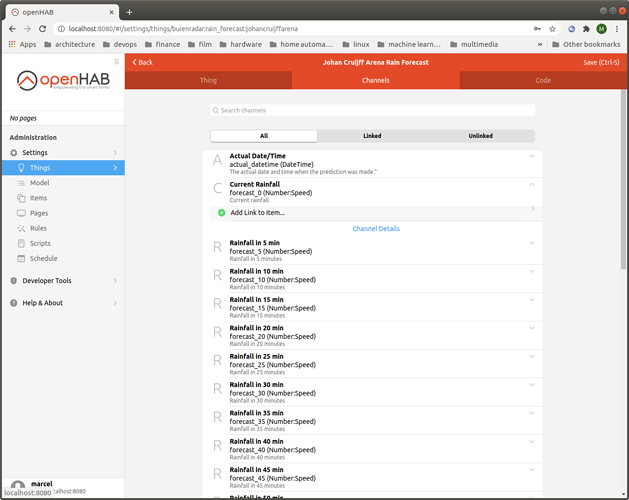The width and height of the screenshot is (629, 500).
Task: Click the Rules icon in sidebar
Action: pos(21,228)
